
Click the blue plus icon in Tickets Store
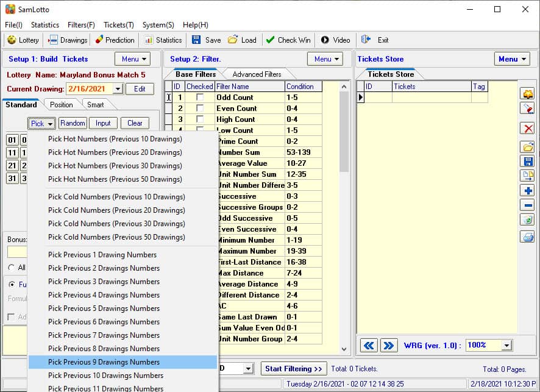tap(528, 190)
